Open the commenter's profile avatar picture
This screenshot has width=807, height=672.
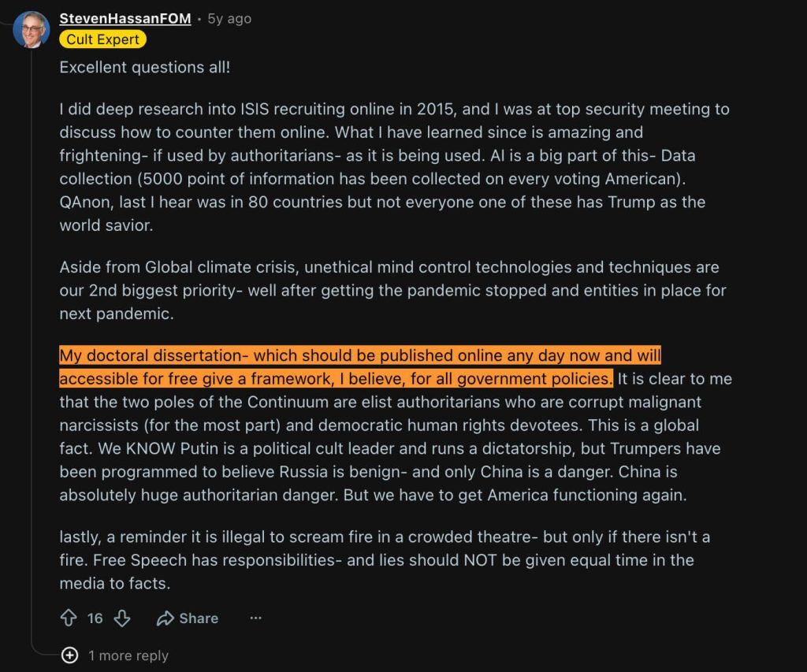[x=32, y=30]
